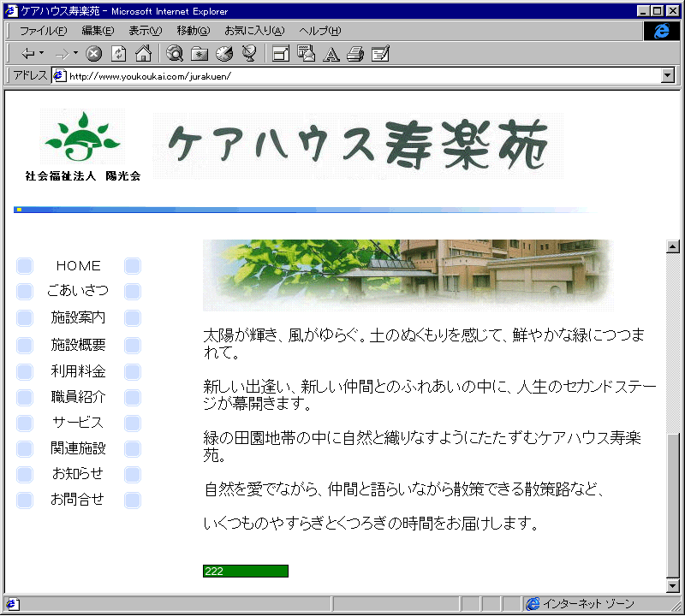
Task: Maximize the Internet Explorer window
Action: 657,11
